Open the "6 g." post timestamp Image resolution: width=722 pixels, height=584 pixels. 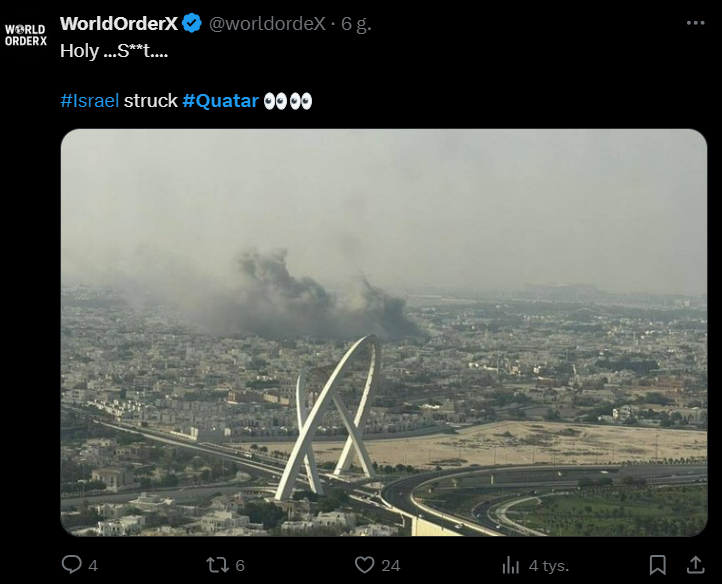356,23
